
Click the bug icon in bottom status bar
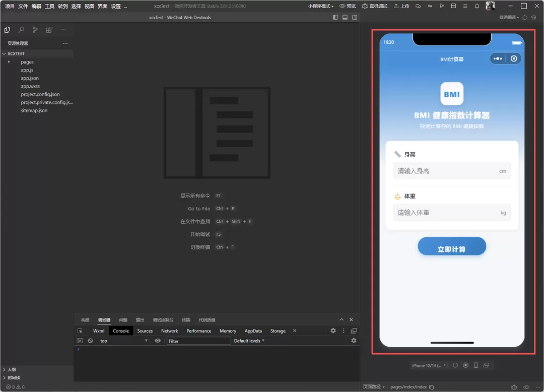click(x=514, y=387)
